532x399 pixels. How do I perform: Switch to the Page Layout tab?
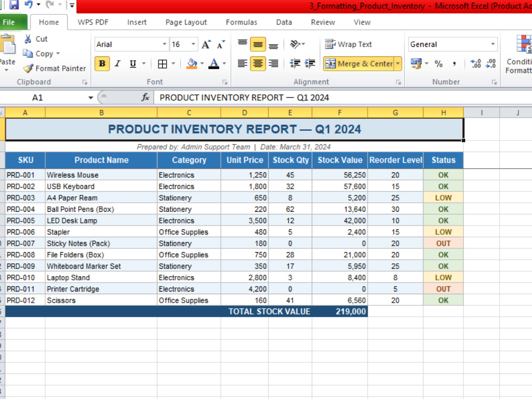point(186,22)
